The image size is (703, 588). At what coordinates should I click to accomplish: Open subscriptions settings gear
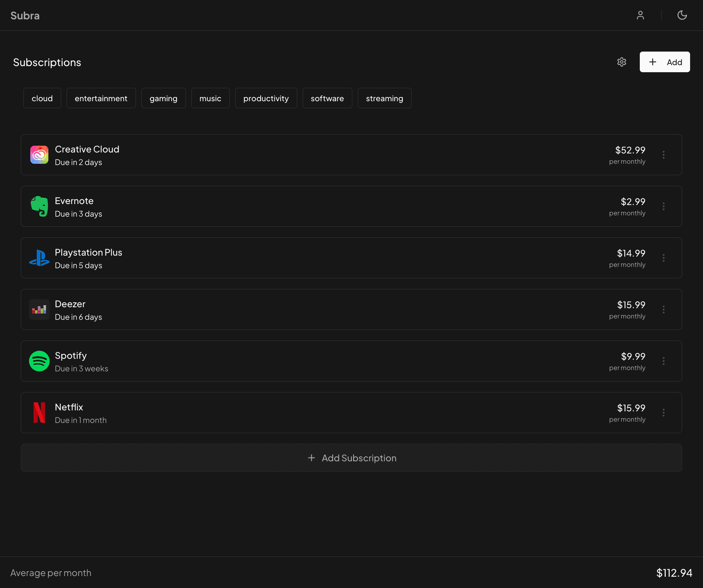[x=622, y=62]
